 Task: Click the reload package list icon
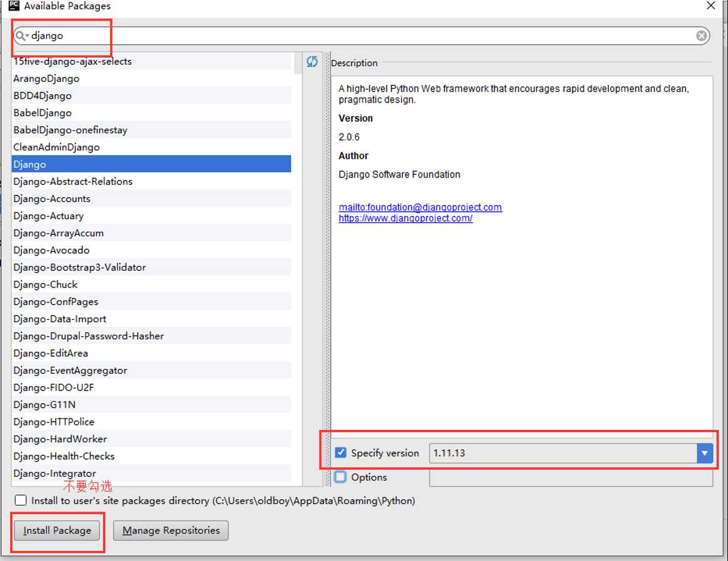pos(312,61)
